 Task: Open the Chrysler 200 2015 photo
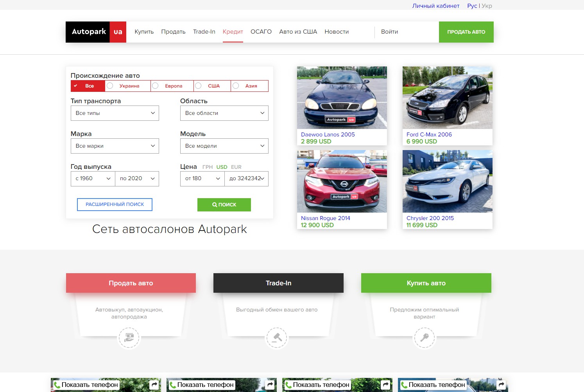tap(448, 181)
